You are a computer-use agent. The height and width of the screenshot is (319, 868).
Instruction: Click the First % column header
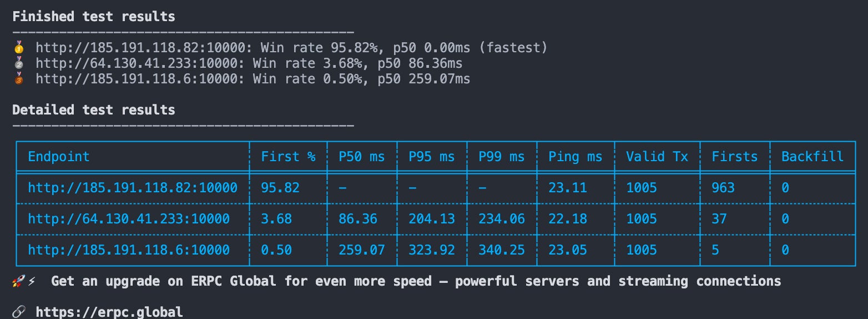click(x=289, y=157)
